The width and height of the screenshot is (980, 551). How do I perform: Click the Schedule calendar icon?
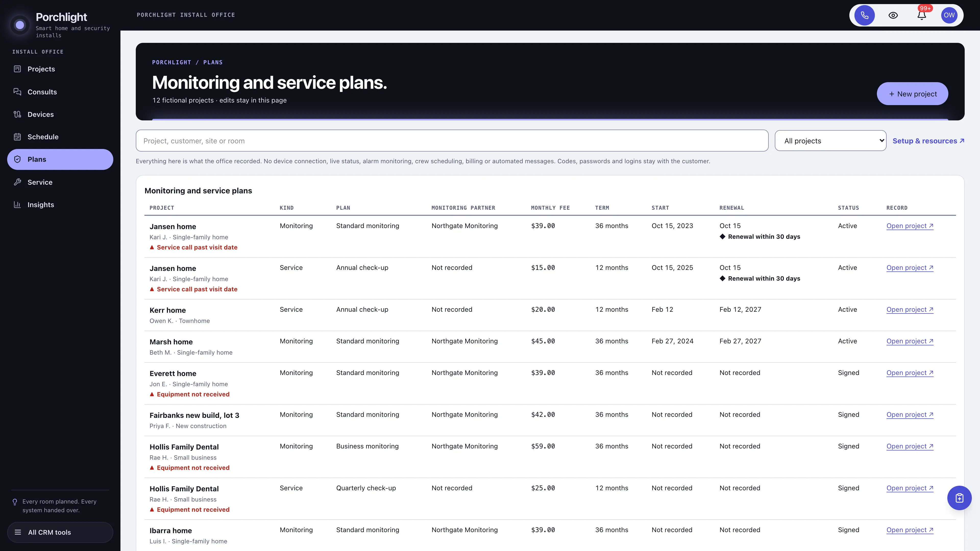pyautogui.click(x=17, y=136)
